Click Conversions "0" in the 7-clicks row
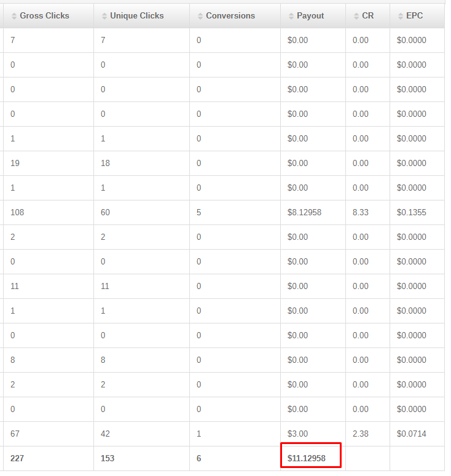This screenshot has width=451, height=476. (198, 40)
